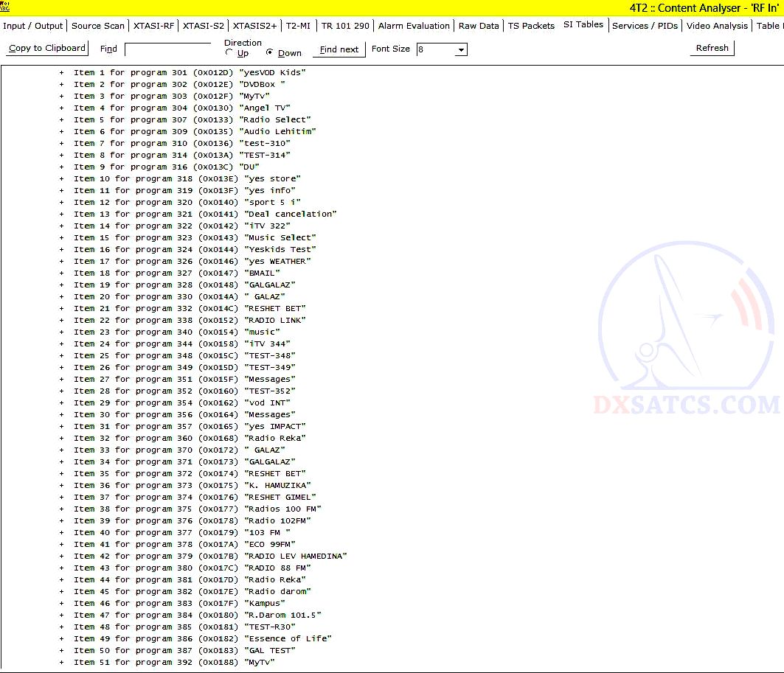Expand the "Radio Select" program entry
Viewport: 784px width, 673px height.
click(61, 119)
